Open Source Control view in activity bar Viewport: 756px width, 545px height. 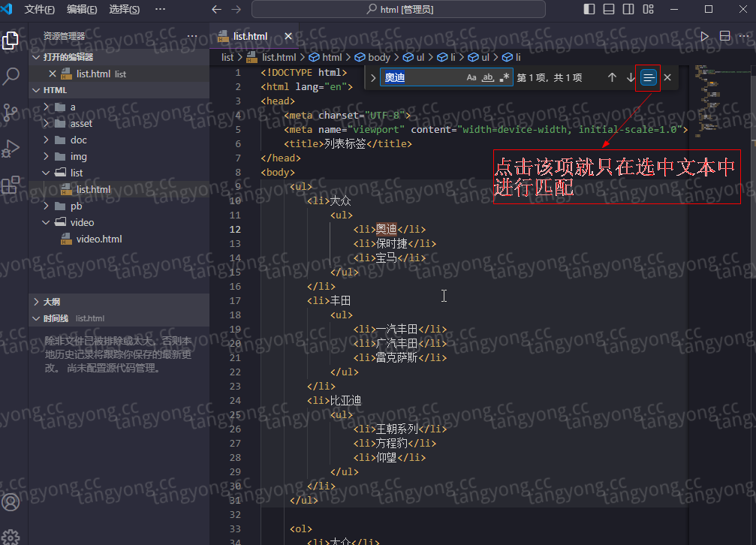click(x=11, y=112)
